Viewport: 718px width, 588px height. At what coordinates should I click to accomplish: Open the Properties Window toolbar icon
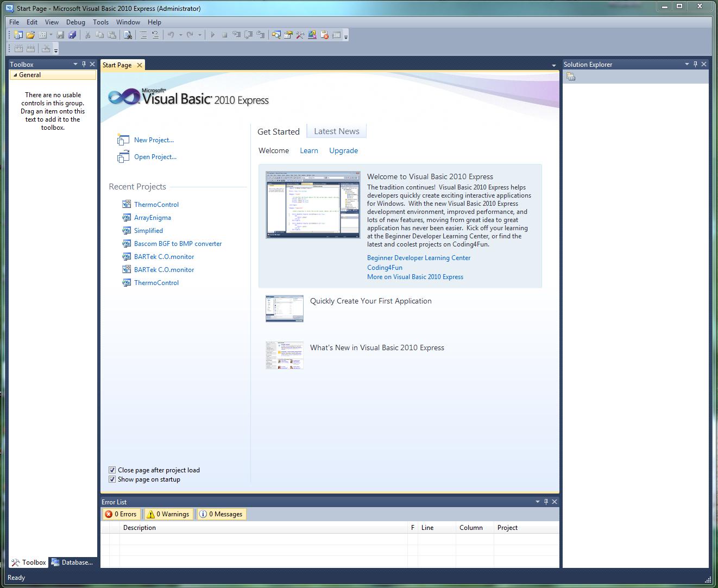click(x=288, y=35)
